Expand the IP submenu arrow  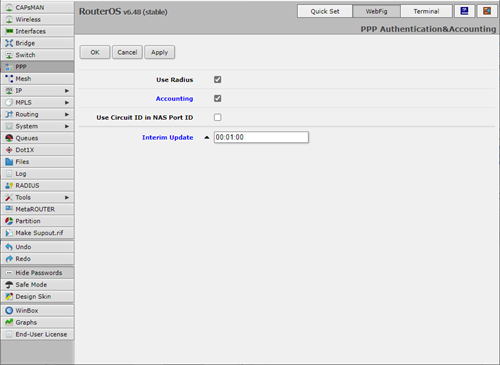[x=67, y=91]
